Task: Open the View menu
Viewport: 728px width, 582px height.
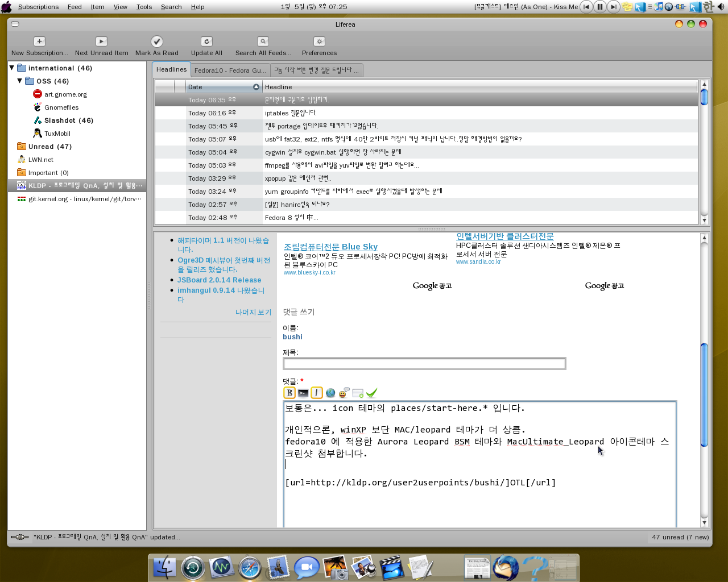Action: 121,7
